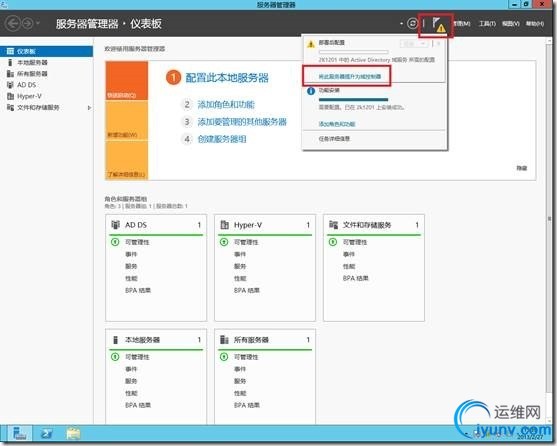Open the 工具(T) menu
The width and height of the screenshot is (557, 446).
click(487, 23)
